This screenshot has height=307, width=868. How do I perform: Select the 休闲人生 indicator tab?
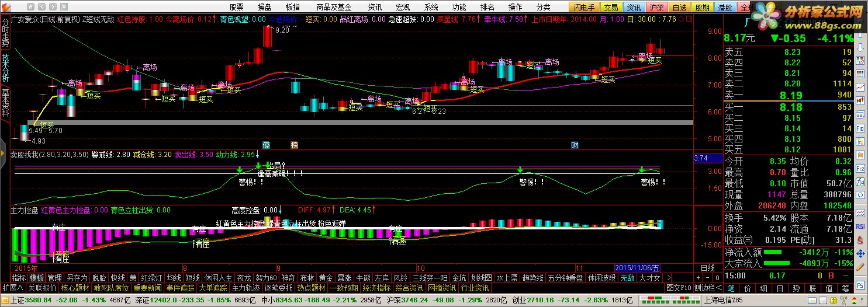point(218,277)
